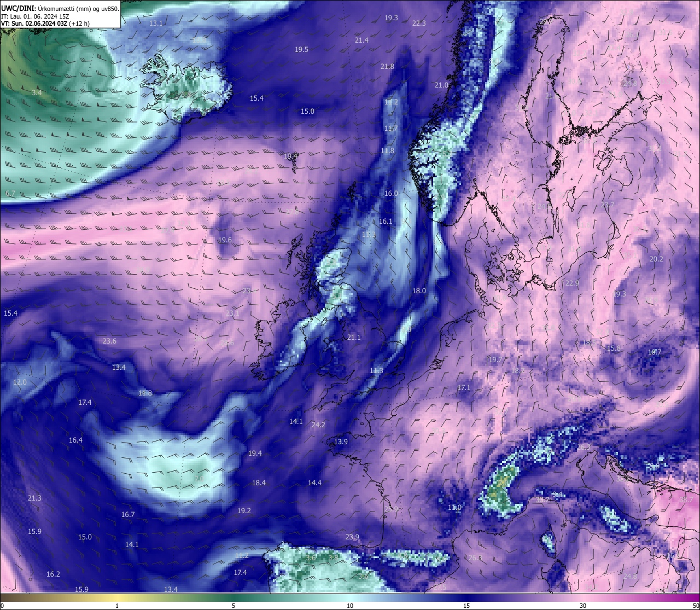The image size is (700, 610).
Task: Click the 16.4 value label on the map
Action: point(75,440)
